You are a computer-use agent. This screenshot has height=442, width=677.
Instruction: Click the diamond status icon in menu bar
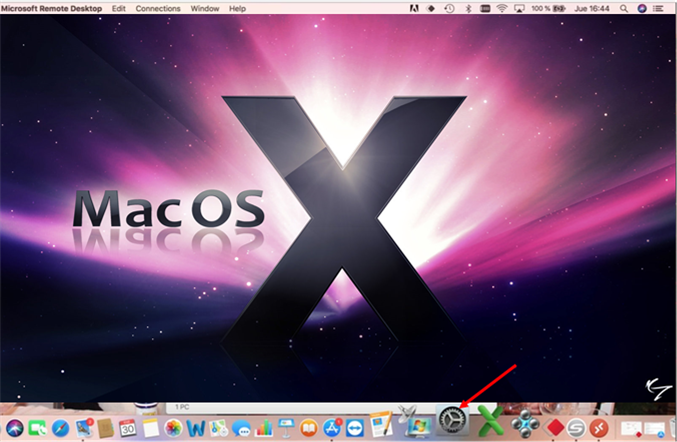click(x=430, y=9)
